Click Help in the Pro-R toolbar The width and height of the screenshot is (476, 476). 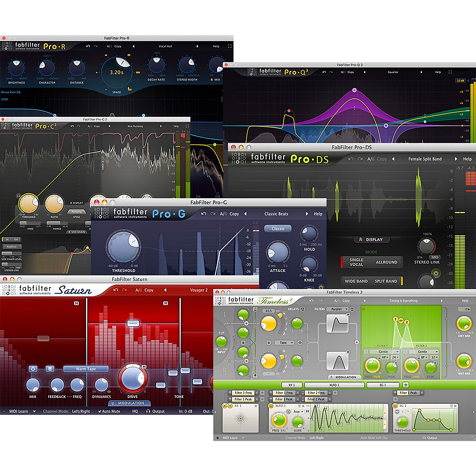216,46
